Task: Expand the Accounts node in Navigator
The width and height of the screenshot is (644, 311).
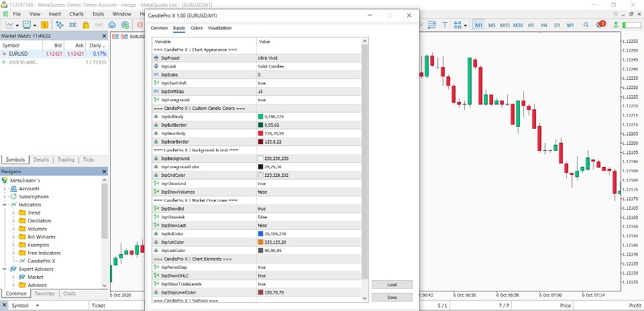Action: point(5,189)
